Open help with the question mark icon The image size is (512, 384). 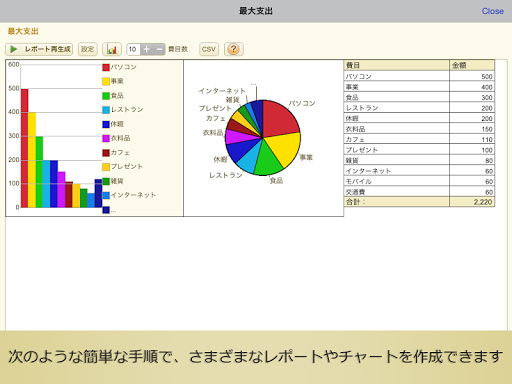(x=234, y=49)
